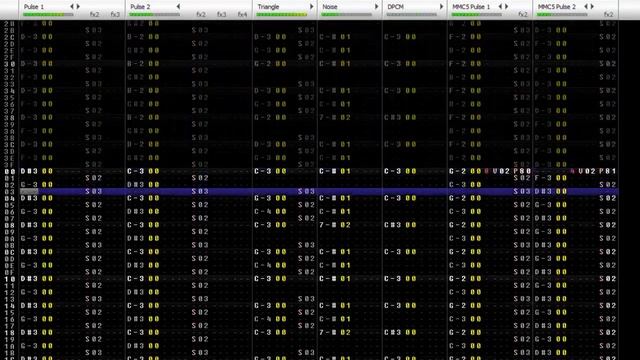Click the MMC5 Pulse 2 volume meter
Viewport: 640px width, 360px height.
[x=562, y=15]
